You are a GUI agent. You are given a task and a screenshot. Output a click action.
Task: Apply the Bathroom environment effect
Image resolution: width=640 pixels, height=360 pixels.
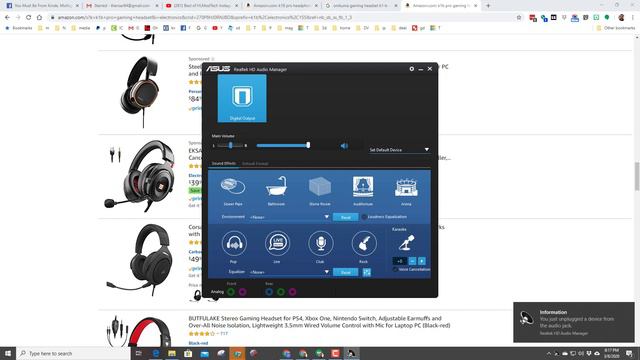[276, 191]
